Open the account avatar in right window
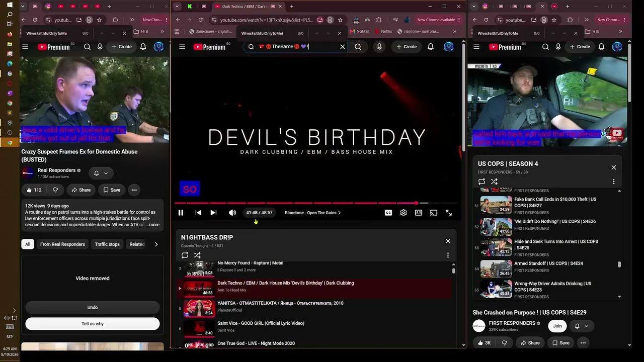Screen dimensions: 644x362 [x=617, y=47]
